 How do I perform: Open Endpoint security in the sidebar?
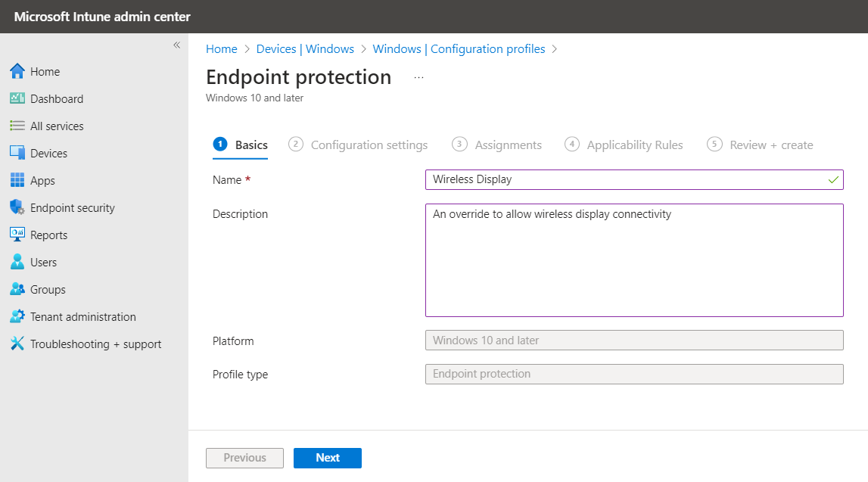point(73,207)
